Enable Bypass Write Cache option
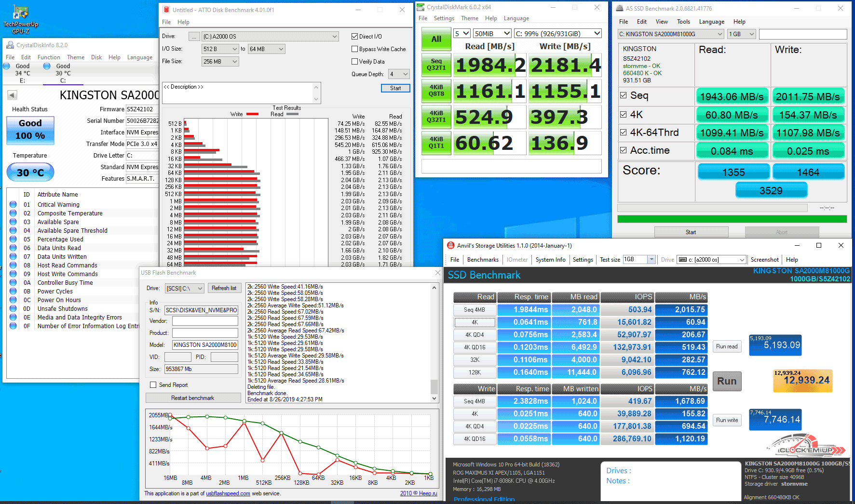Image resolution: width=855 pixels, height=504 pixels. (x=355, y=49)
